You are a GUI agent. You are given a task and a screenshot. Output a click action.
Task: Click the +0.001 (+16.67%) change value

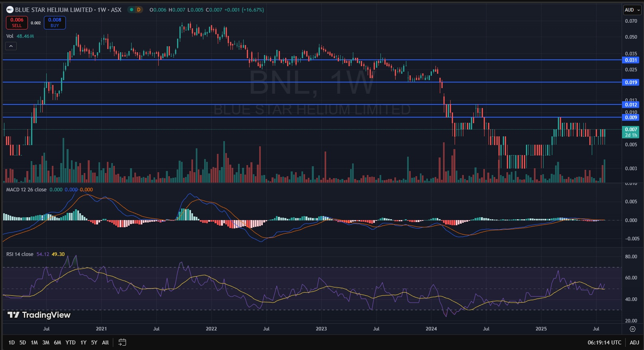coord(244,10)
